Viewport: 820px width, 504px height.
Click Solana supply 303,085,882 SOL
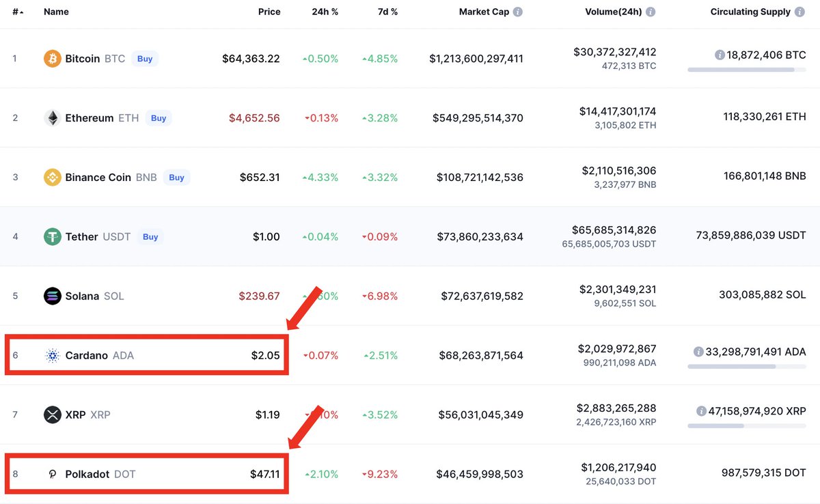(763, 296)
